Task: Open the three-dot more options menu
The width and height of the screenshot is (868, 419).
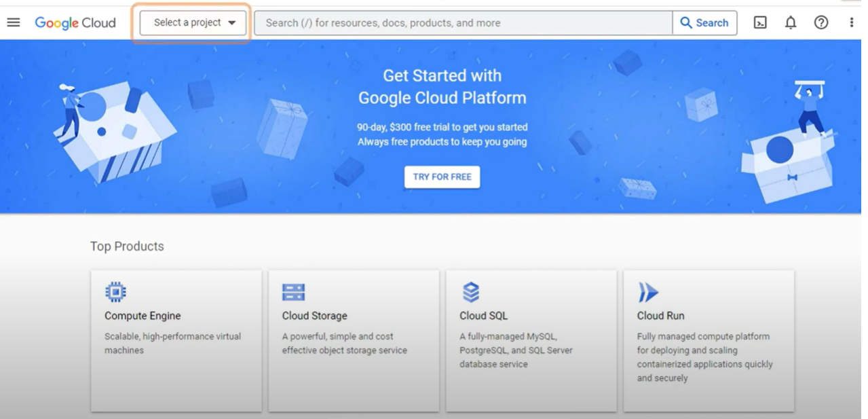Action: [851, 22]
